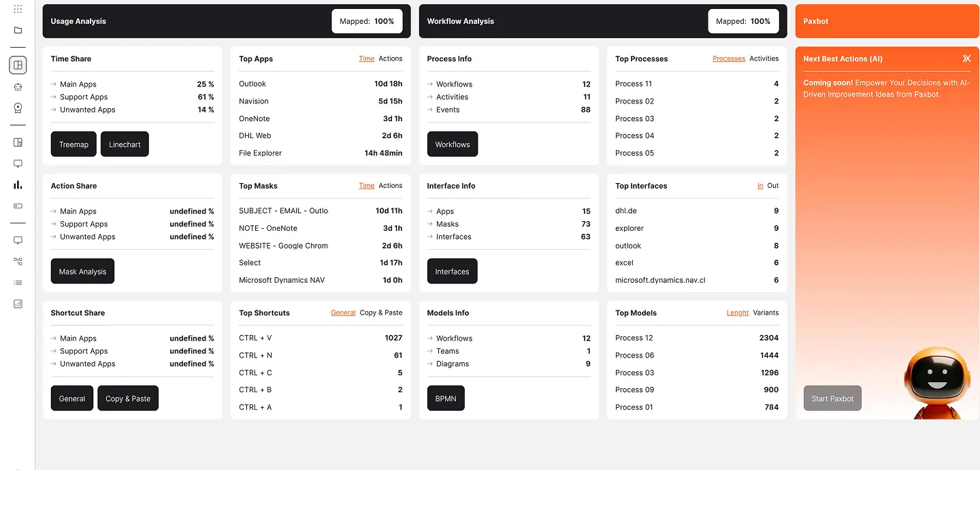This screenshot has height=523, width=980.
Task: Open the Treemap view
Action: click(73, 144)
